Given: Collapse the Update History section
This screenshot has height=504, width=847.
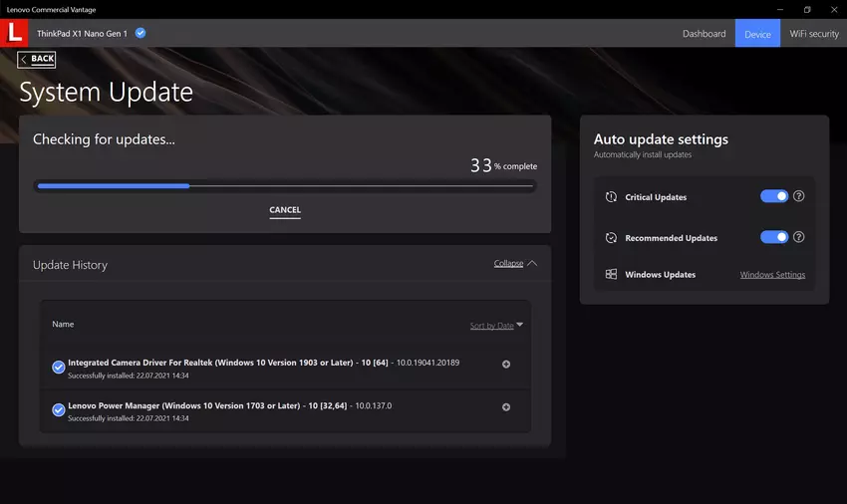Looking at the screenshot, I should [x=515, y=264].
